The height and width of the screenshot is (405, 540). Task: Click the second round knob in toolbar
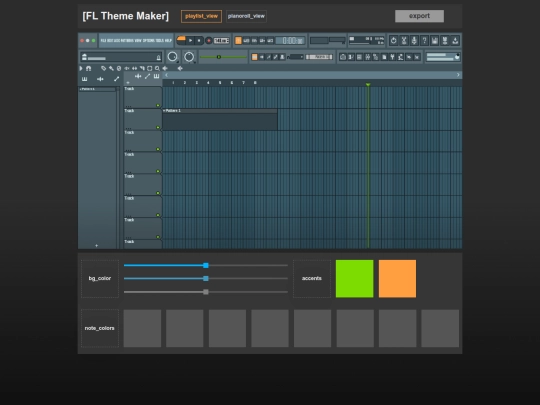click(x=189, y=57)
